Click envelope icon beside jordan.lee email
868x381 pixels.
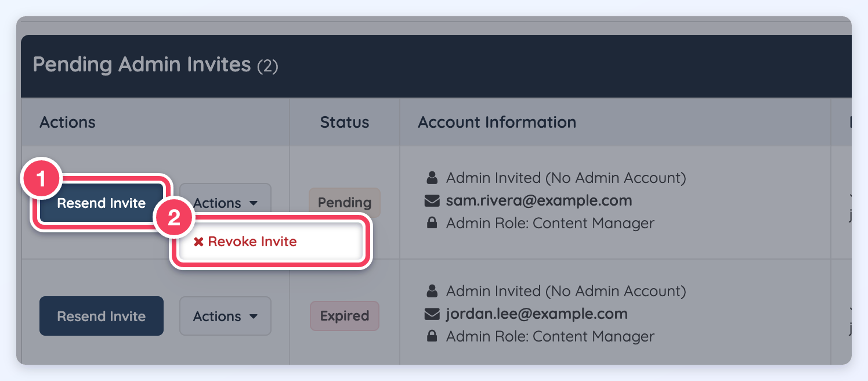(x=432, y=314)
